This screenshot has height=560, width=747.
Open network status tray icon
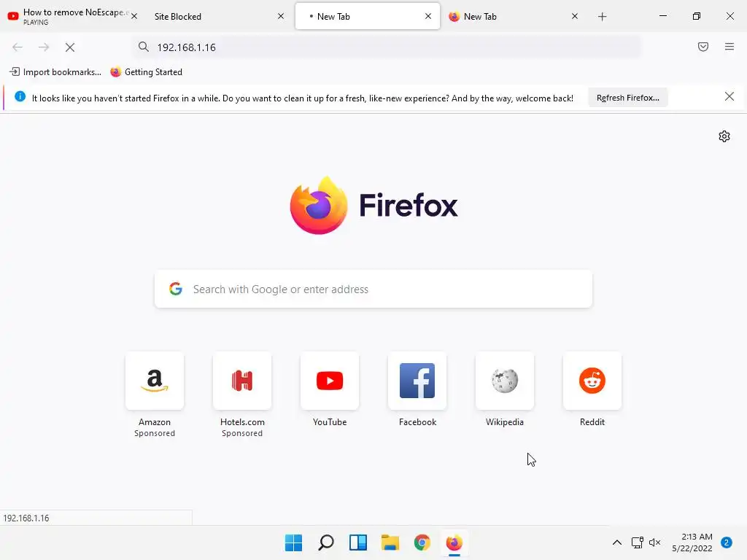637,542
